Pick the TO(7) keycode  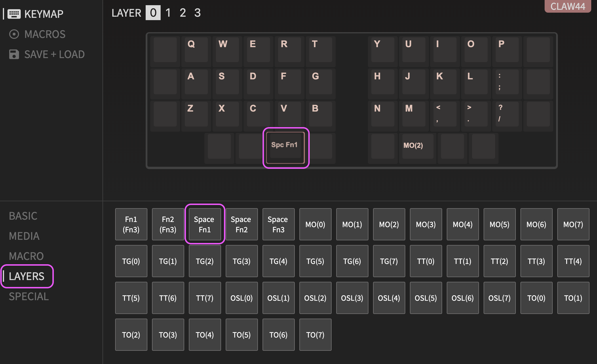click(x=315, y=335)
